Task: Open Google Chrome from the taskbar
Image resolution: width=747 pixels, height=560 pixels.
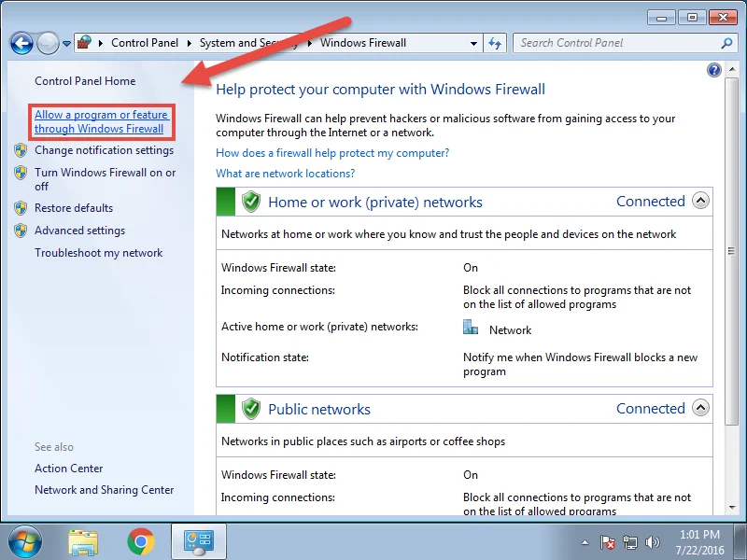Action: click(x=141, y=541)
